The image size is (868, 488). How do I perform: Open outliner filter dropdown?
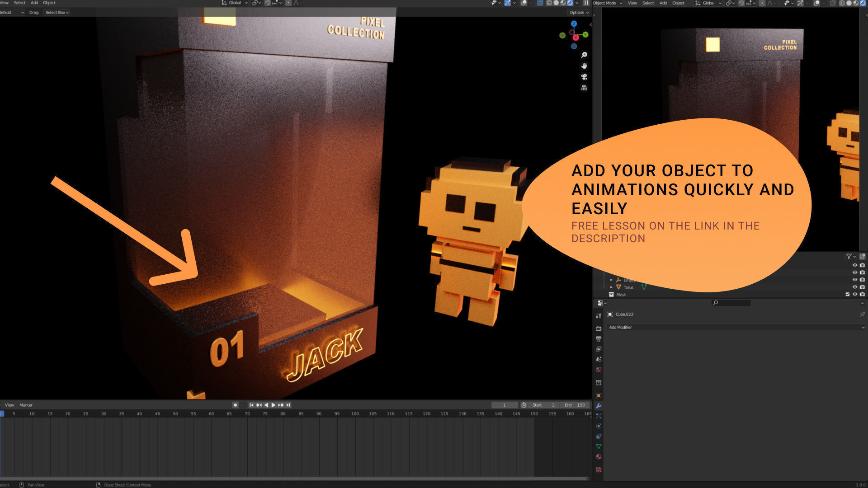[x=851, y=256]
